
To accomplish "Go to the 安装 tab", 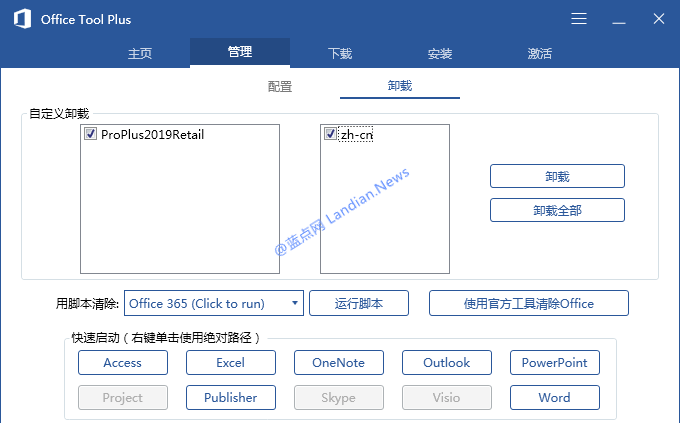I will click(x=440, y=53).
